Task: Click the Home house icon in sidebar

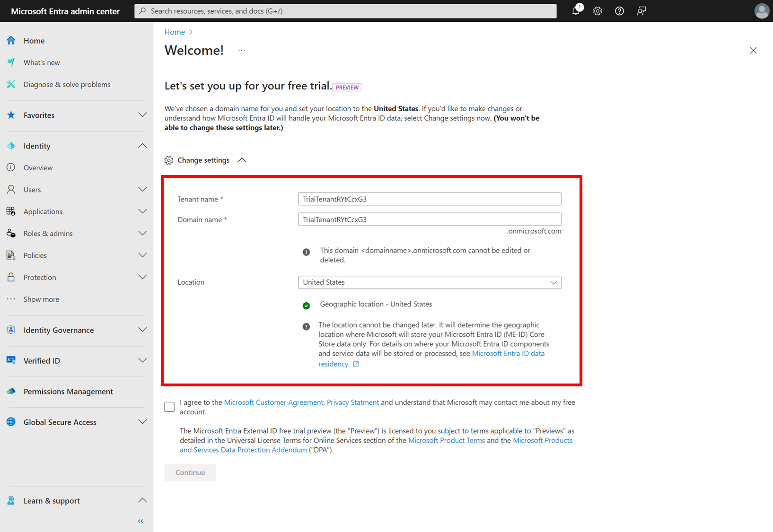Action: (11, 41)
